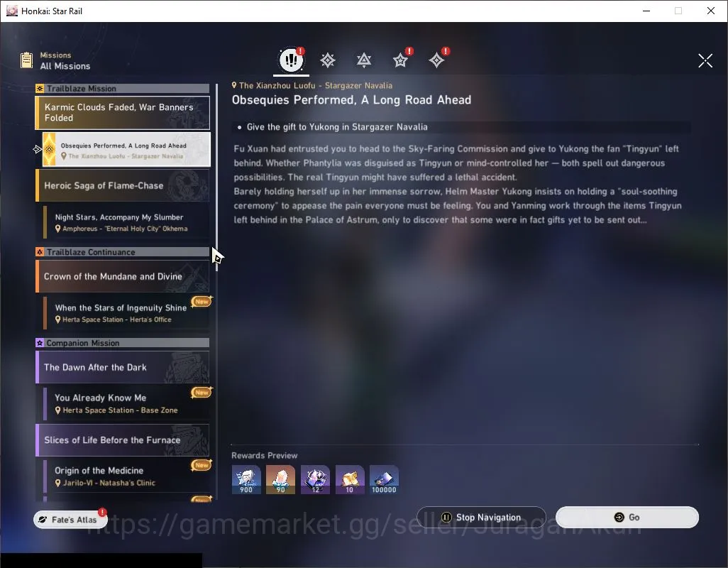Viewport: 728px width, 568px height.
Task: Select the Night Stars, Accompany My Slumber mission
Action: point(126,222)
